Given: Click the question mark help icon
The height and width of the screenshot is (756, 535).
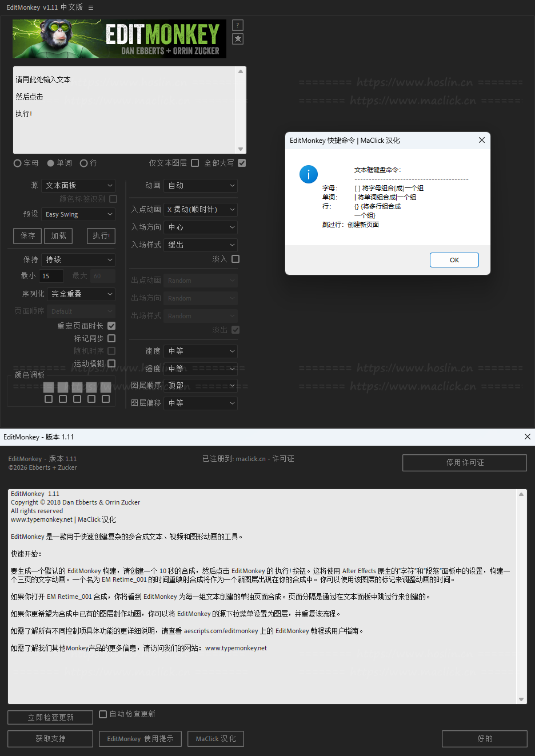Looking at the screenshot, I should tap(238, 25).
